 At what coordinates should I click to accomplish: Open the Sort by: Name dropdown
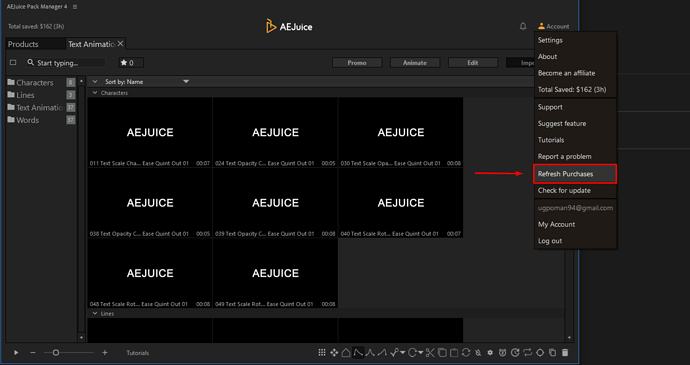tap(147, 81)
